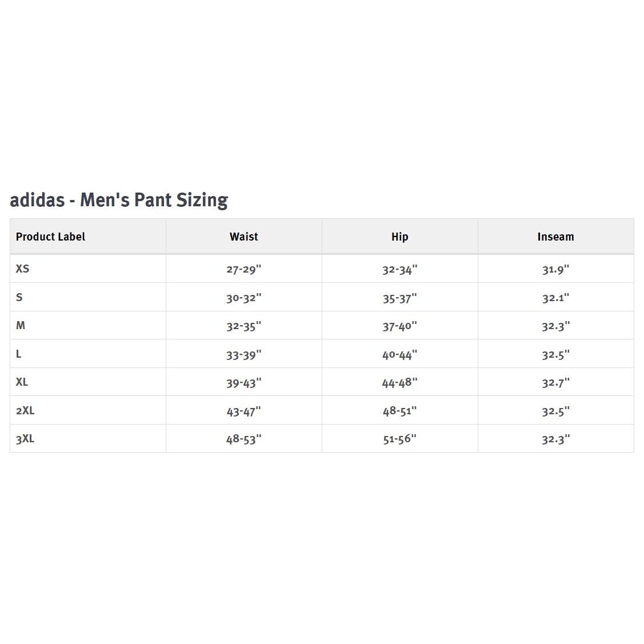Screen dimensions: 644x644
Task: Select the S size row label
Action: coord(19,297)
